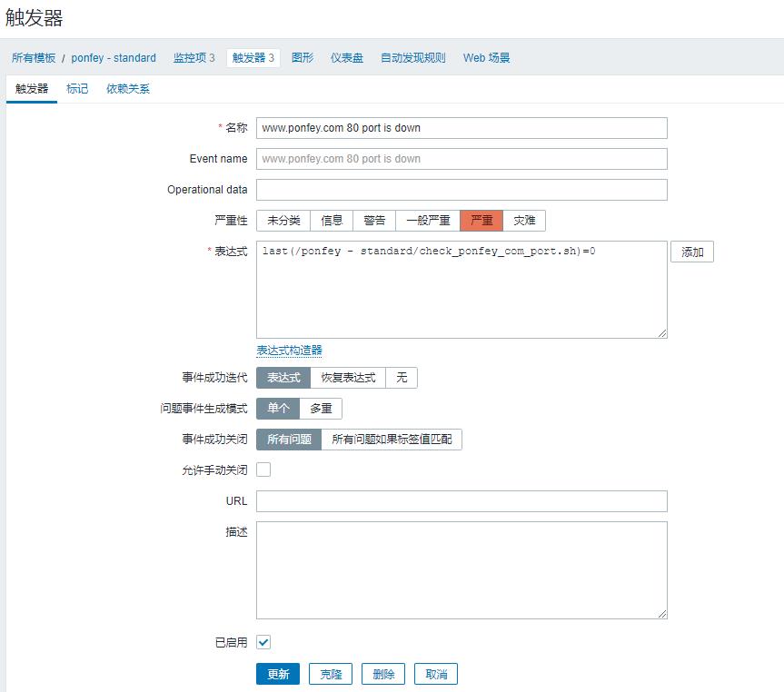Switch to the 标记 tab

[77, 89]
